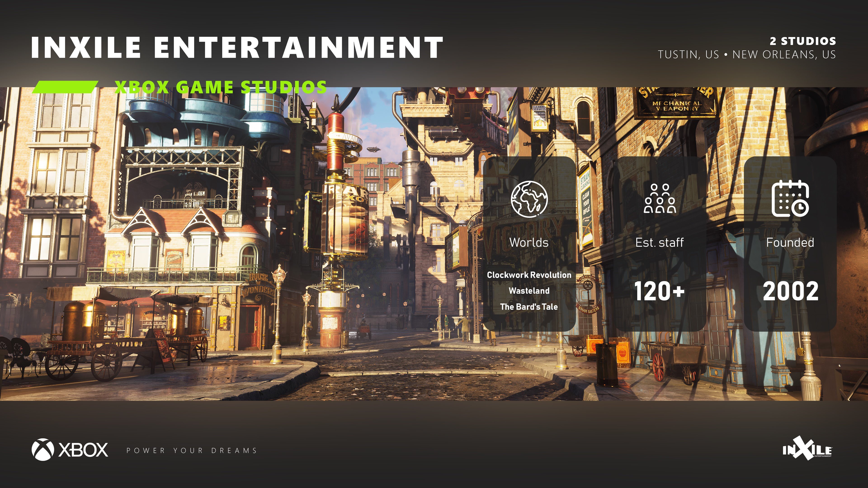Click the people group staff icon
868x488 pixels.
pyautogui.click(x=659, y=198)
